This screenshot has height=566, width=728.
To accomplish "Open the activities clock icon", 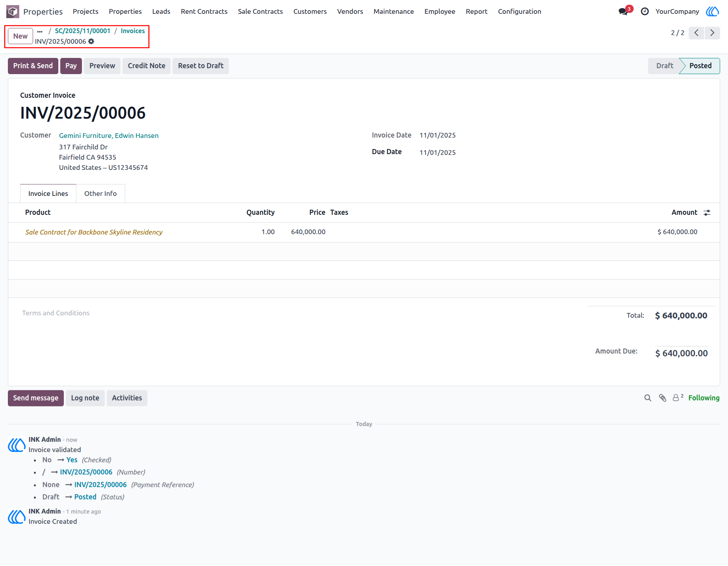I will 644,11.
